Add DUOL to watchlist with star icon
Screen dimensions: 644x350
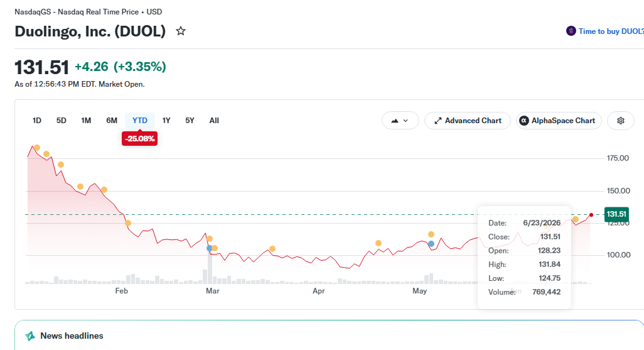(181, 31)
